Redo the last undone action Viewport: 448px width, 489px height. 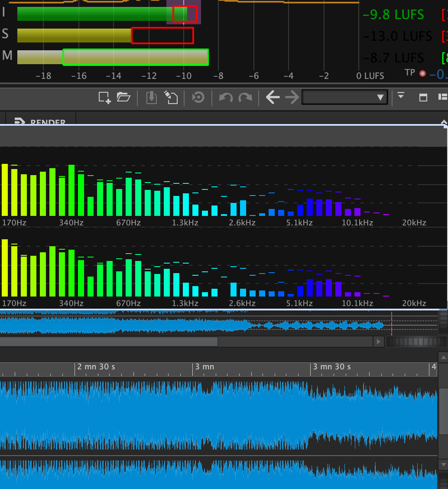[245, 98]
